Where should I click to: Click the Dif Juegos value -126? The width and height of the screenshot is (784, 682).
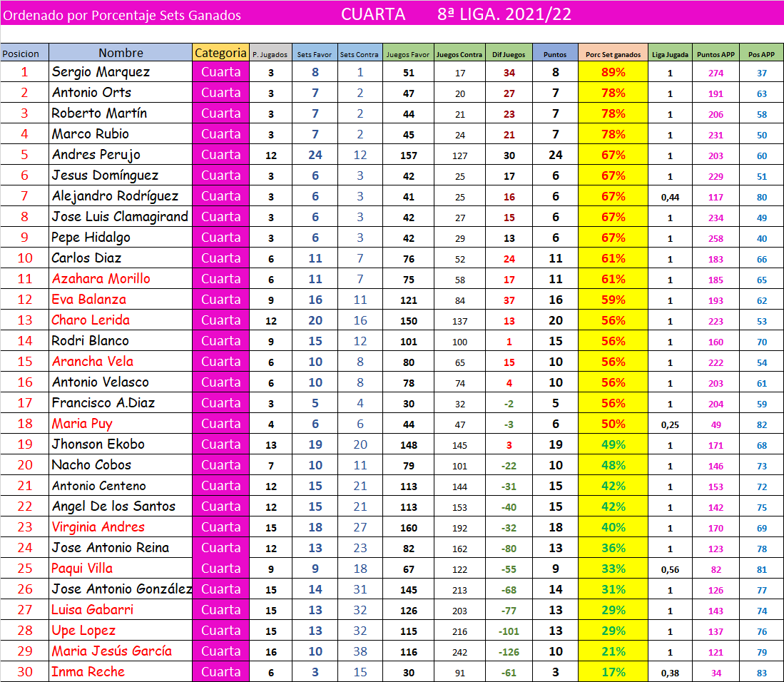(509, 652)
